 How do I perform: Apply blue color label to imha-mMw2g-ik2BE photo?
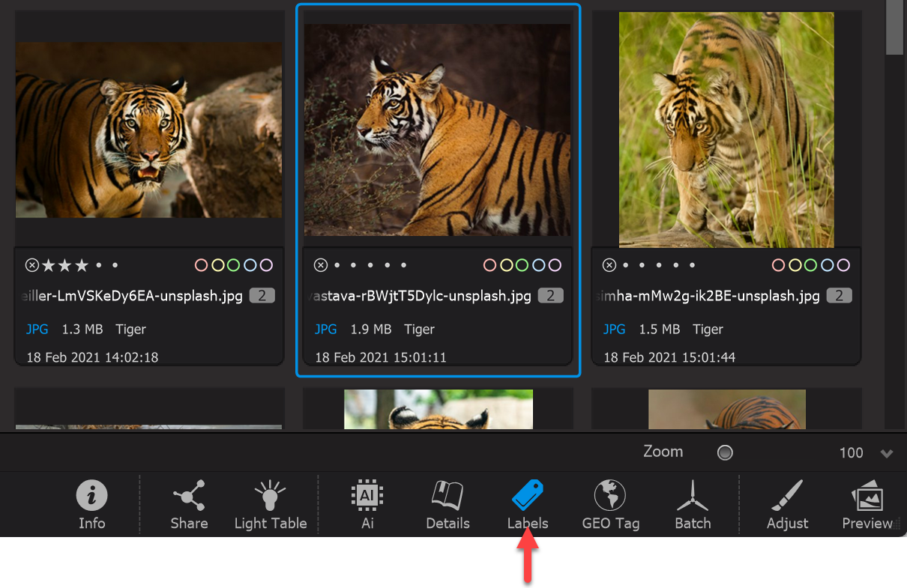click(x=827, y=265)
